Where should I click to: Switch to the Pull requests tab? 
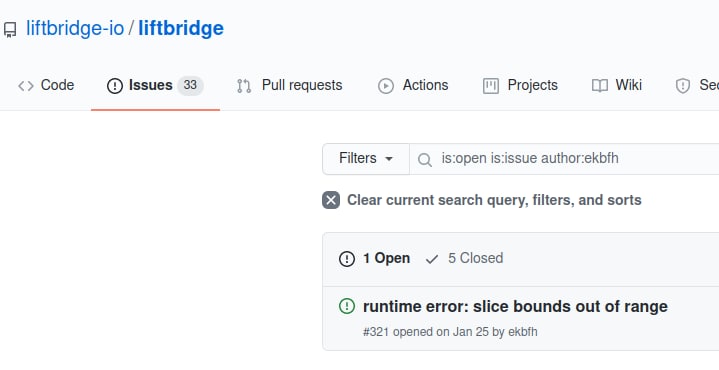pyautogui.click(x=289, y=86)
